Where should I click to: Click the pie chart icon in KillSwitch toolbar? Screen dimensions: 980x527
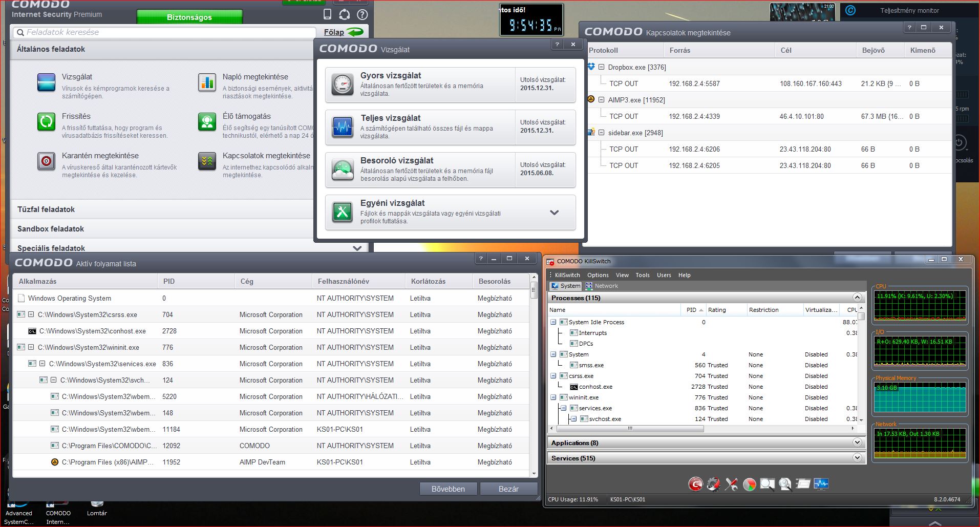pyautogui.click(x=749, y=484)
